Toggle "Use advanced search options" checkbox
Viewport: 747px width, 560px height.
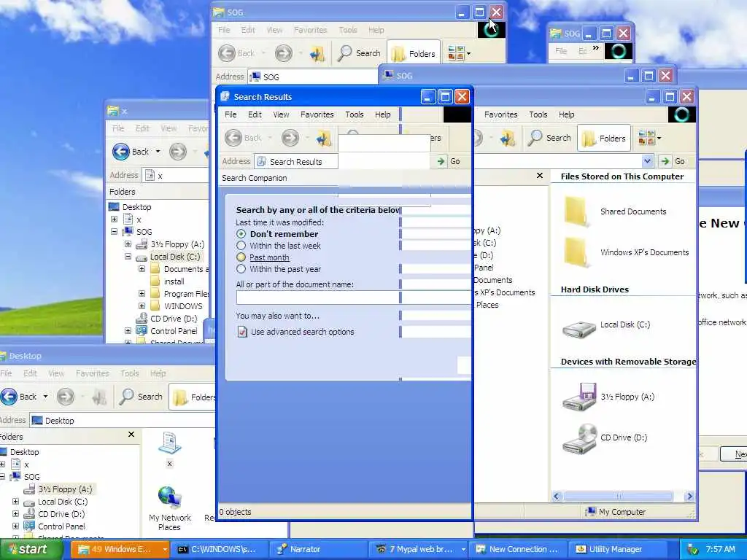242,332
